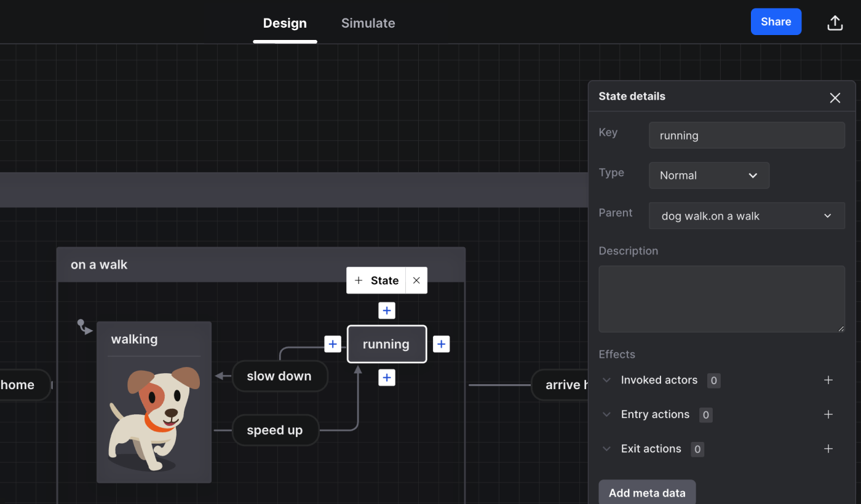Add transition left of running state

click(x=333, y=344)
